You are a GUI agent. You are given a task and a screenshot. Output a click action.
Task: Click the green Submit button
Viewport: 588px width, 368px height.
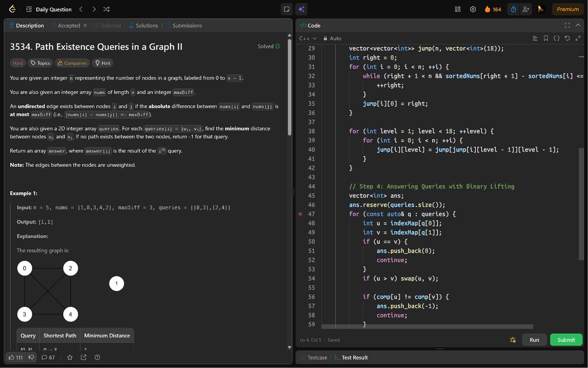[566, 340]
